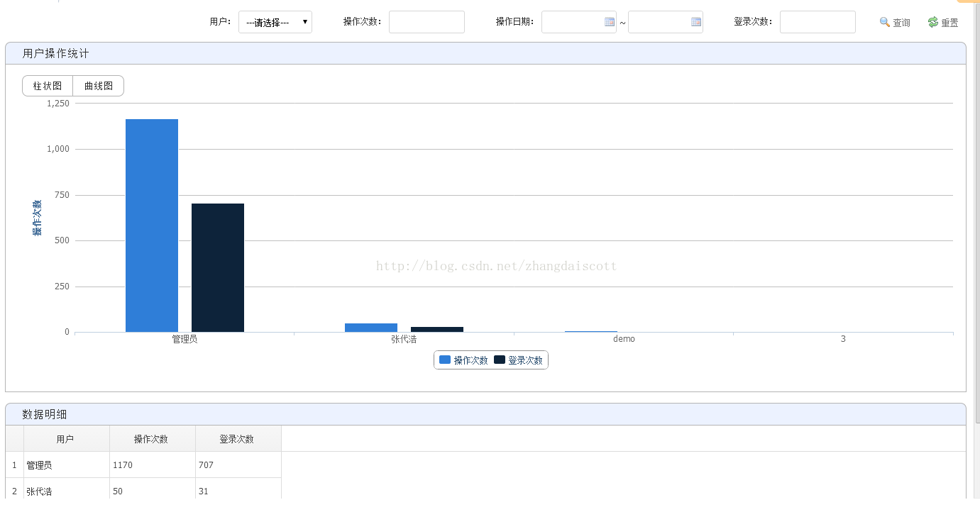Viewport: 980px width, 517px height.
Task: Toggle 操作次数 series in chart legend
Action: click(x=463, y=360)
